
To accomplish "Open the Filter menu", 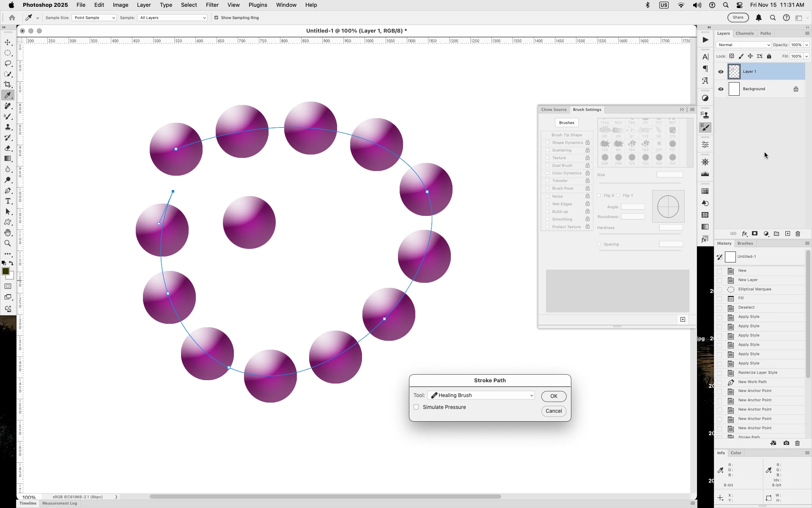I will pyautogui.click(x=212, y=5).
